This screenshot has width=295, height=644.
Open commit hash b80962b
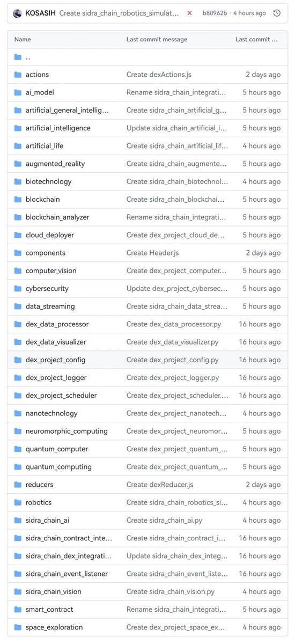point(215,13)
